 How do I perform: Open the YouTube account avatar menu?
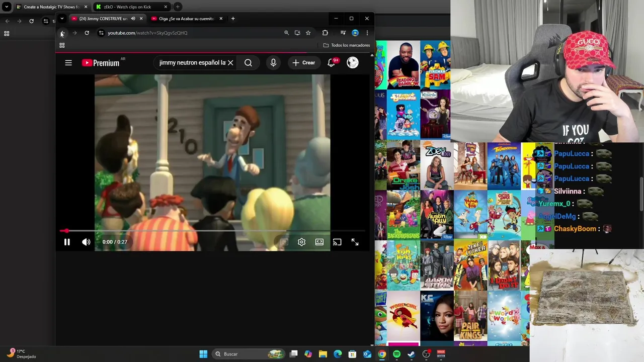(353, 63)
